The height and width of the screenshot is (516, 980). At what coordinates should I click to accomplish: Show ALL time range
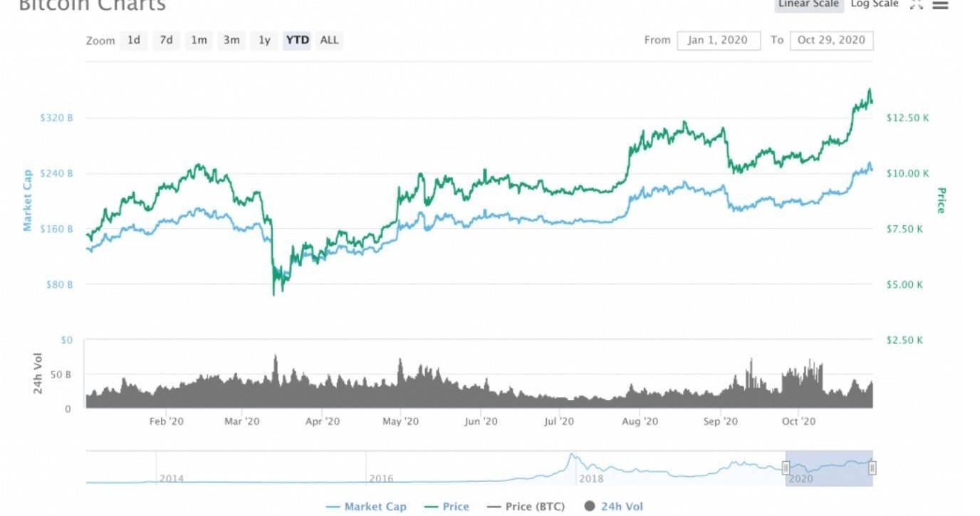click(329, 41)
